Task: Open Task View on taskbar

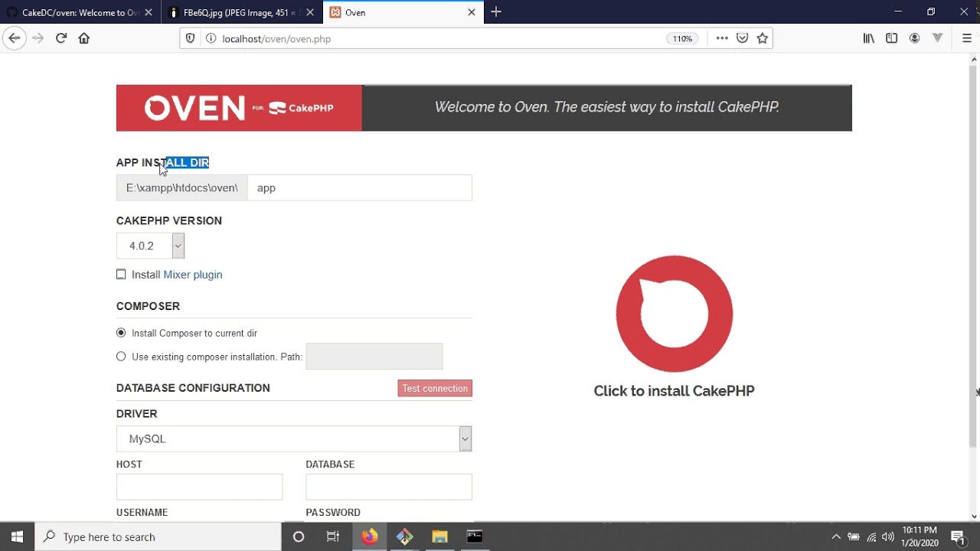Action: pos(333,536)
